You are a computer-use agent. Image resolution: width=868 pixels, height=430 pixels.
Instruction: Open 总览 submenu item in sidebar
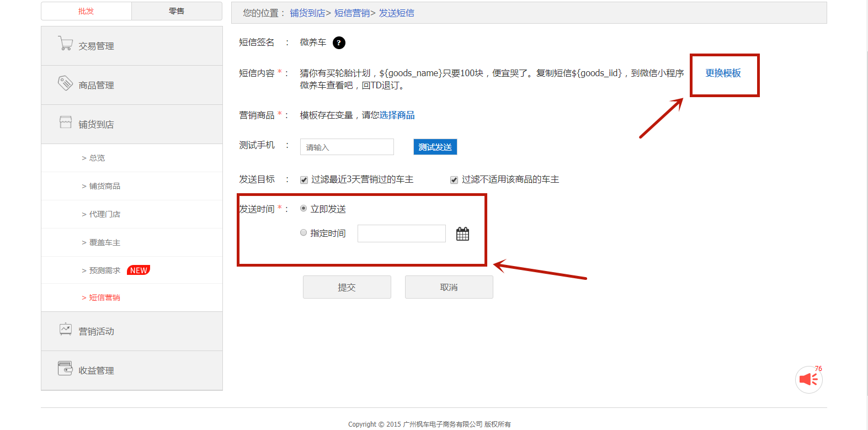[97, 158]
